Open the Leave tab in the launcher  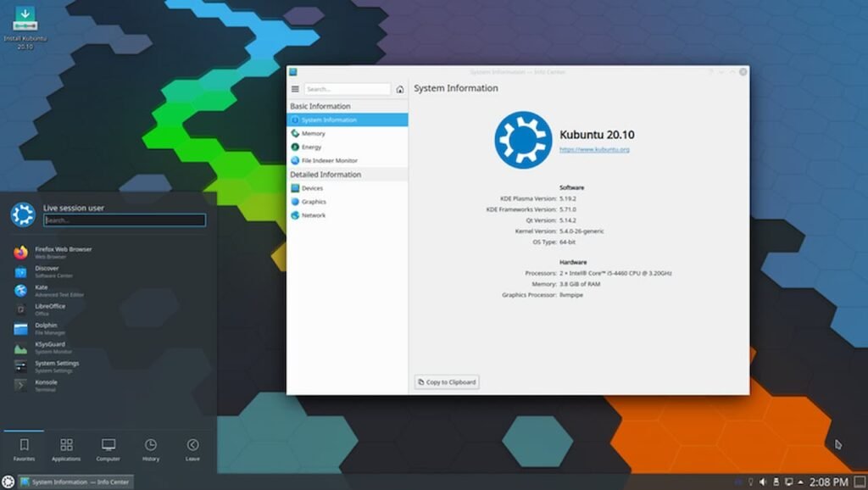tap(192, 449)
